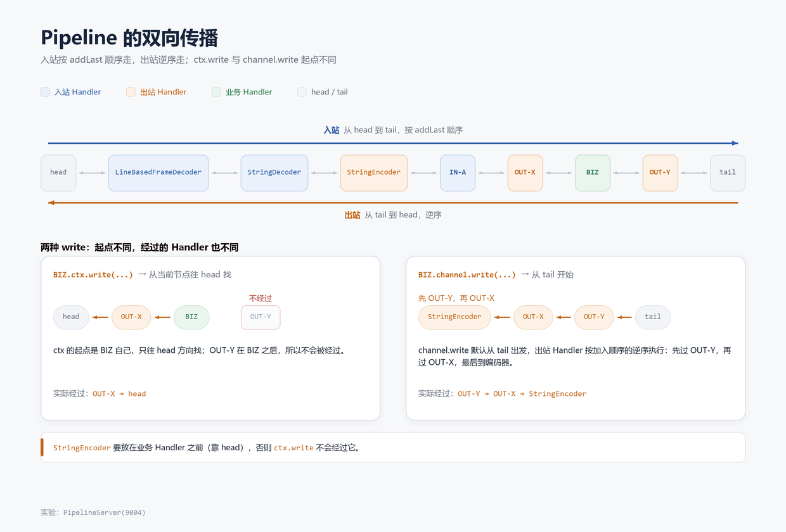
Task: Select the OUT-Y node in the top pipeline
Action: click(x=660, y=173)
